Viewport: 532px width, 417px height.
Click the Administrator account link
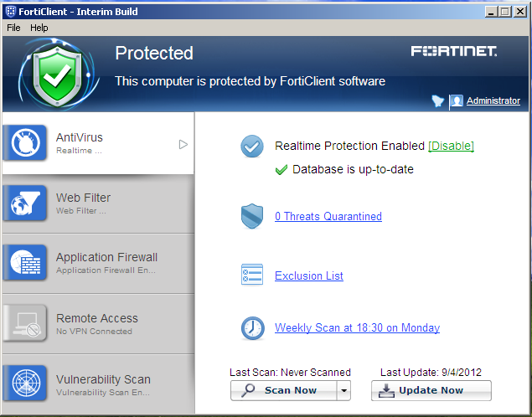(493, 100)
